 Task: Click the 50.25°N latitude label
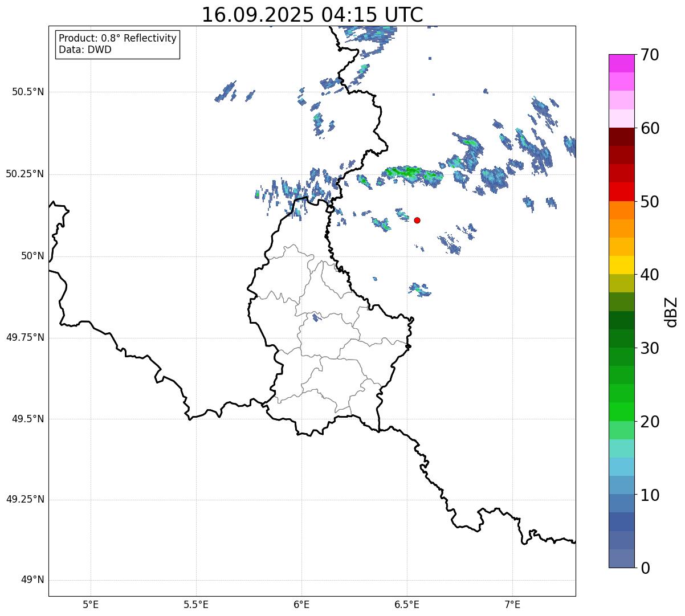pos(25,174)
